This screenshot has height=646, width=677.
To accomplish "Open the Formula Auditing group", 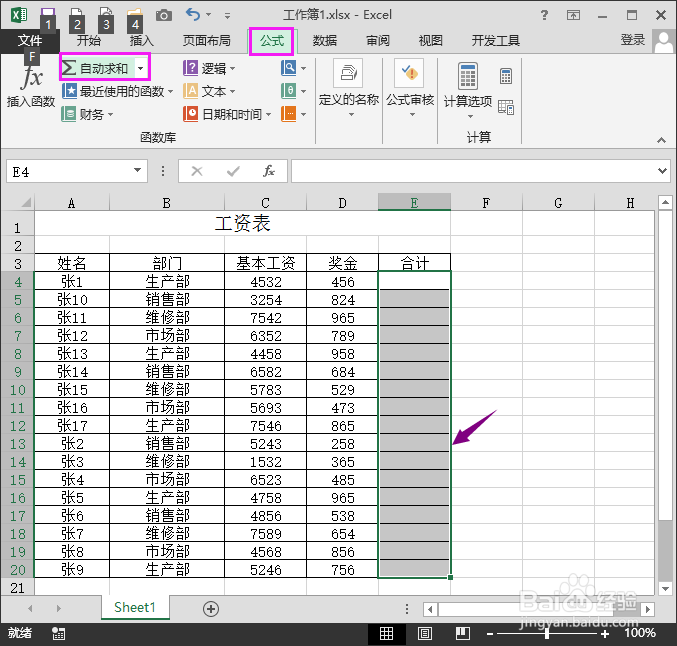I will (x=410, y=89).
